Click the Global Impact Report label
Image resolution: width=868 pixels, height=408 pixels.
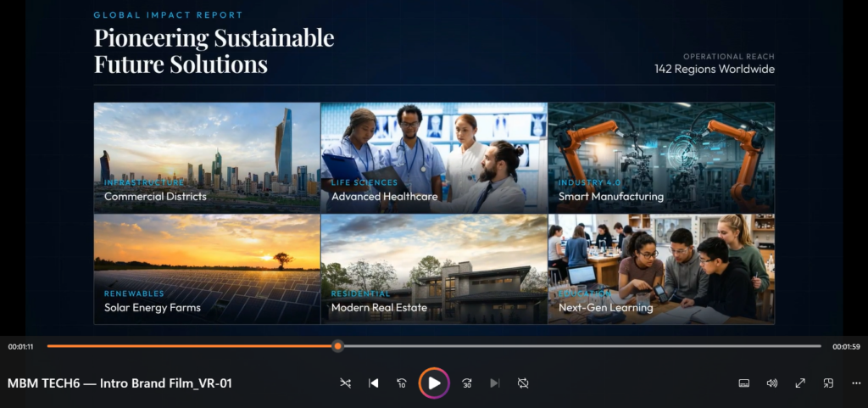pyautogui.click(x=169, y=15)
